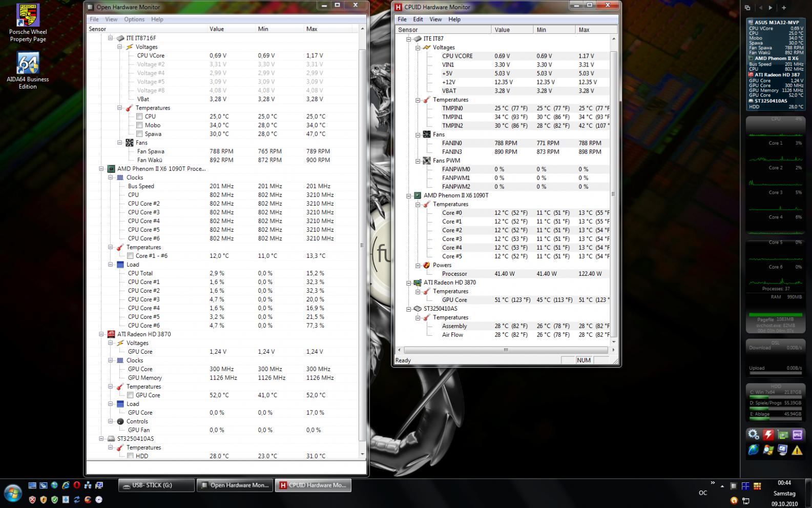Collapse Fans PWM in CPUID Hardware Monitor
The width and height of the screenshot is (812, 508).
(418, 160)
